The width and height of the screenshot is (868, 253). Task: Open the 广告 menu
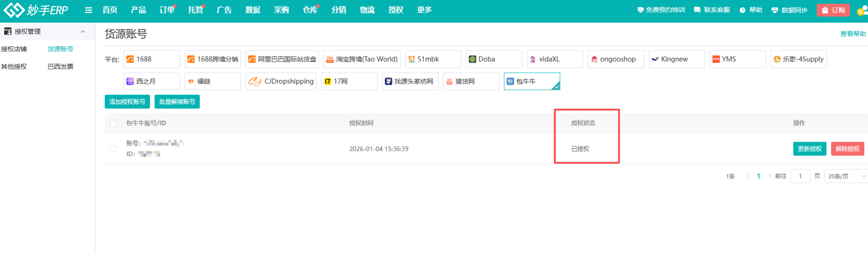pos(225,10)
